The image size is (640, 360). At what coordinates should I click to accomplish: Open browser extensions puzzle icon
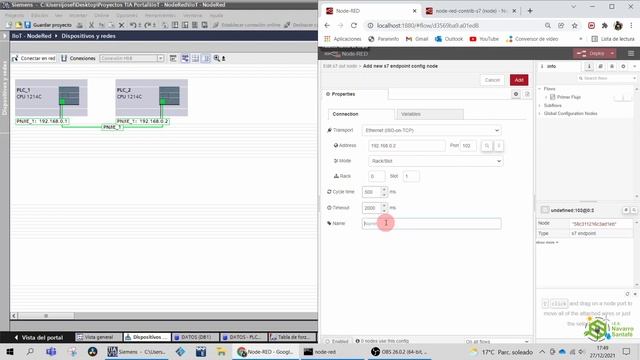(604, 25)
